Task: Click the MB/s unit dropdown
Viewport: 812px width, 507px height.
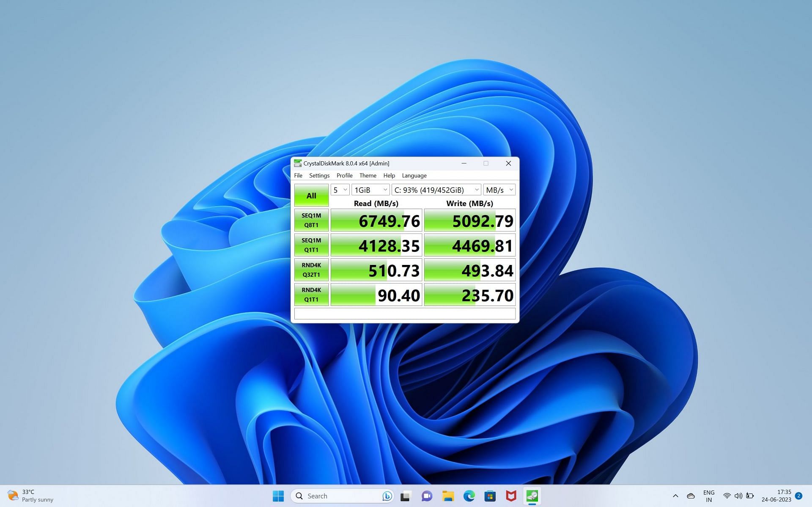Action: click(x=499, y=190)
